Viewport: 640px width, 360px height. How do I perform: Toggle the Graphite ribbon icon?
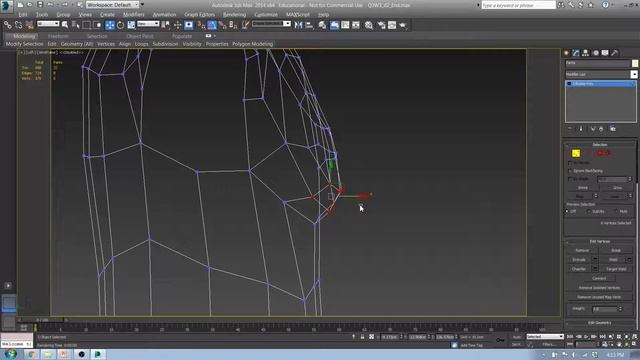(334, 25)
